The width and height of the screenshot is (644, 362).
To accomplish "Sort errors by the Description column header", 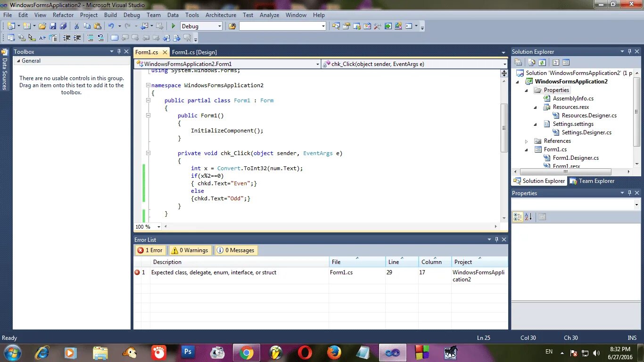I will [x=239, y=262].
